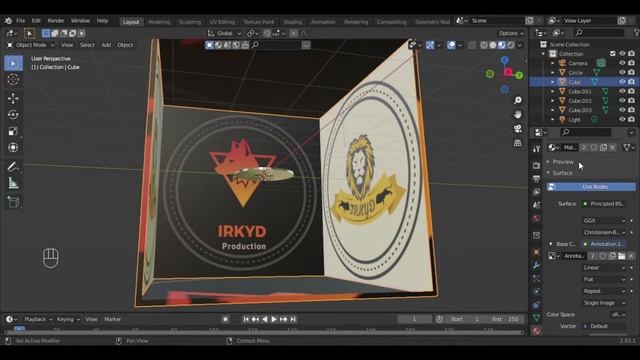The width and height of the screenshot is (640, 360).
Task: Jump to the timeline end button
Action: [293, 319]
